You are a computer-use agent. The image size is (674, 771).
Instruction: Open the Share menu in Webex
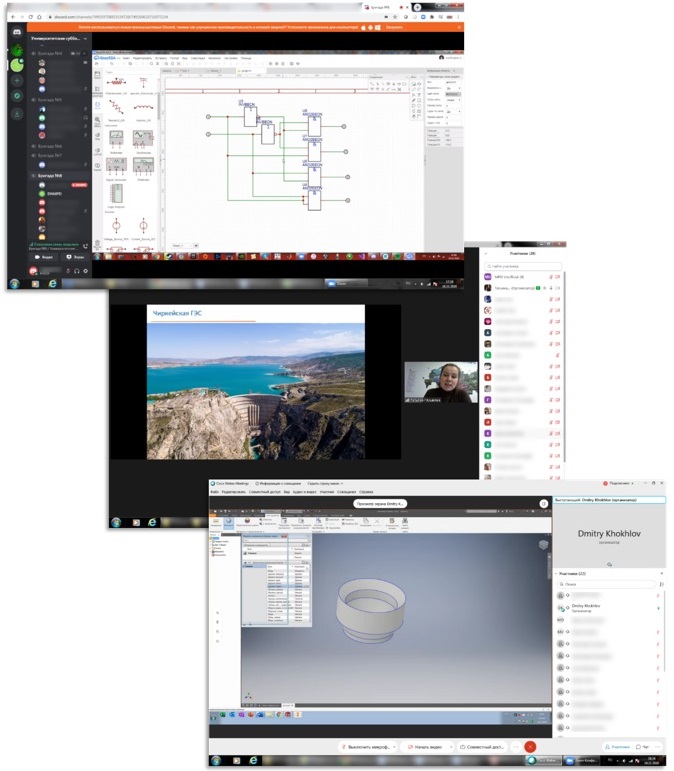coord(264,492)
